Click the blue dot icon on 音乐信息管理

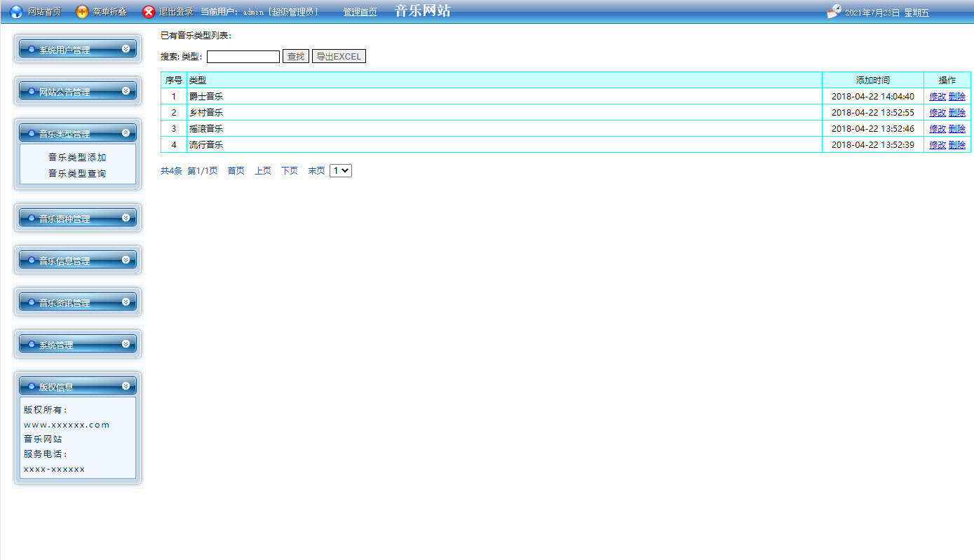pyautogui.click(x=32, y=260)
